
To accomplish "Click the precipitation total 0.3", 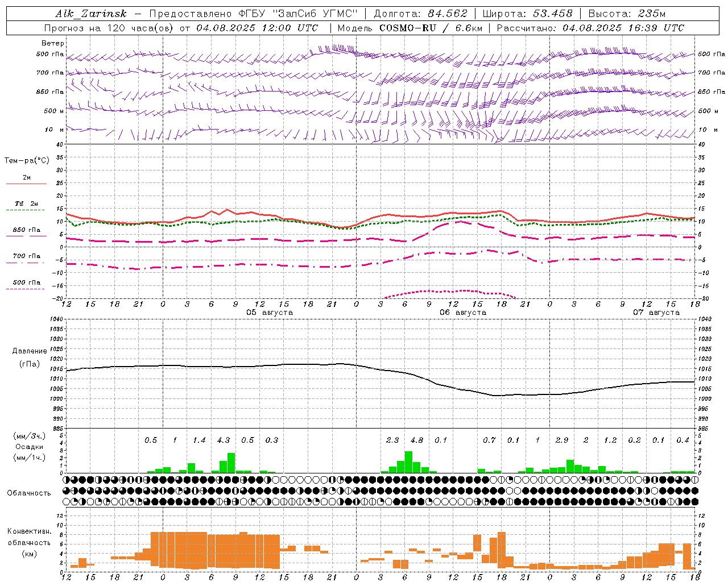I will pos(272,440).
